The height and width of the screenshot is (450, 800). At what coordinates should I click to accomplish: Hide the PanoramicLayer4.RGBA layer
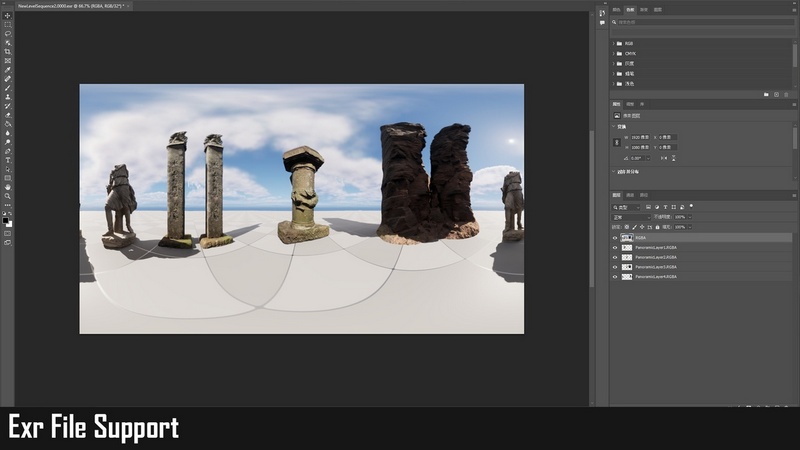(x=615, y=277)
